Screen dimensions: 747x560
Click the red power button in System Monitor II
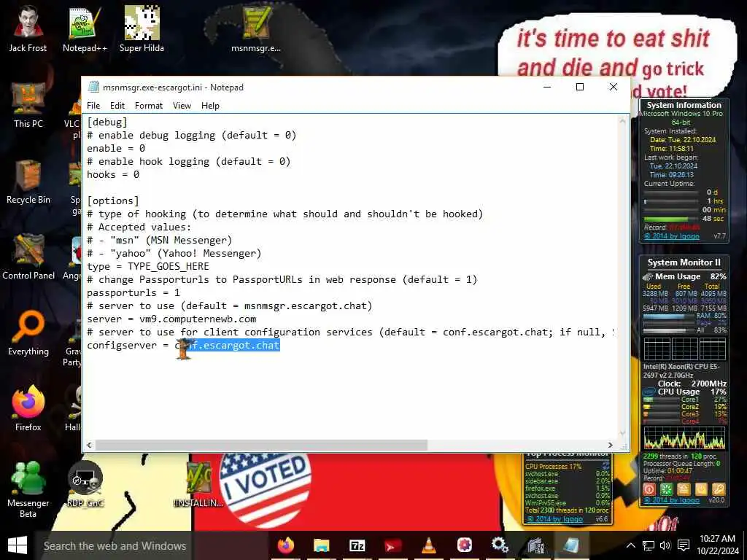pos(649,489)
